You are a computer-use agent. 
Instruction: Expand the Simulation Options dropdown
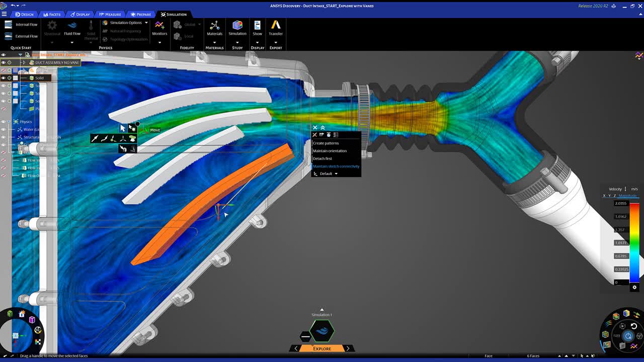(146, 23)
